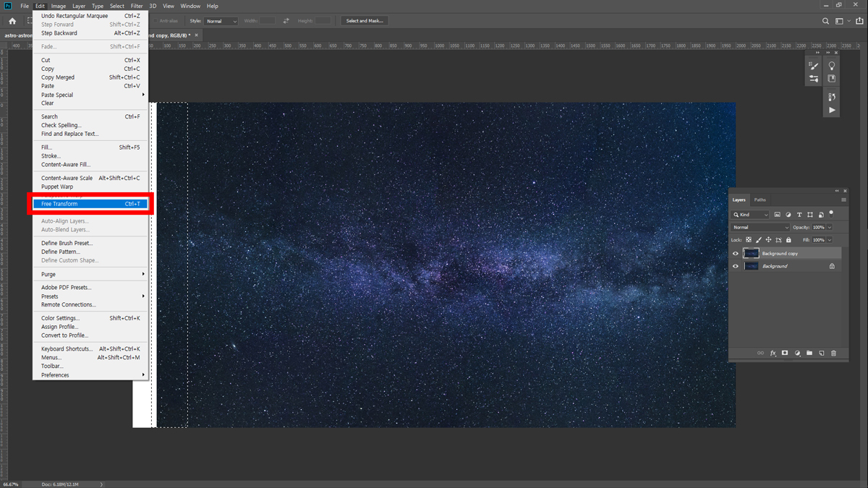The width and height of the screenshot is (868, 488).
Task: Click the trash icon in Layers panel
Action: coord(833,353)
